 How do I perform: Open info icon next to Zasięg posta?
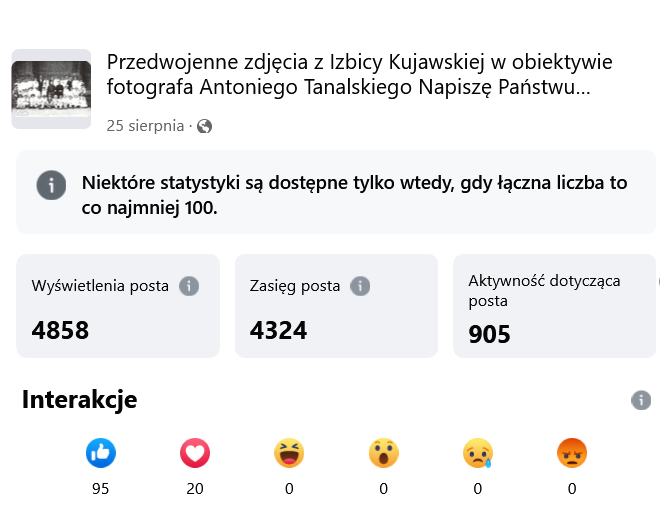[360, 286]
